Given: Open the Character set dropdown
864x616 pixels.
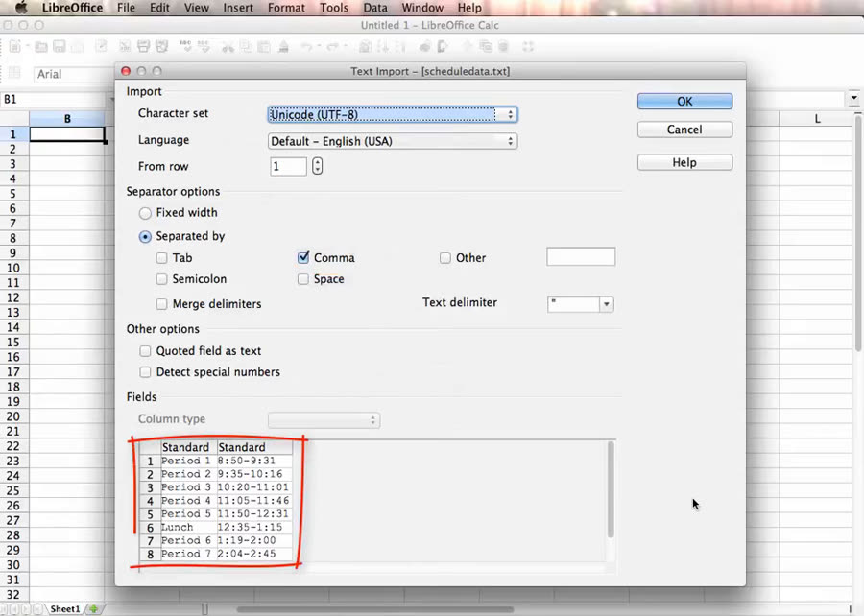Looking at the screenshot, I should [x=393, y=114].
